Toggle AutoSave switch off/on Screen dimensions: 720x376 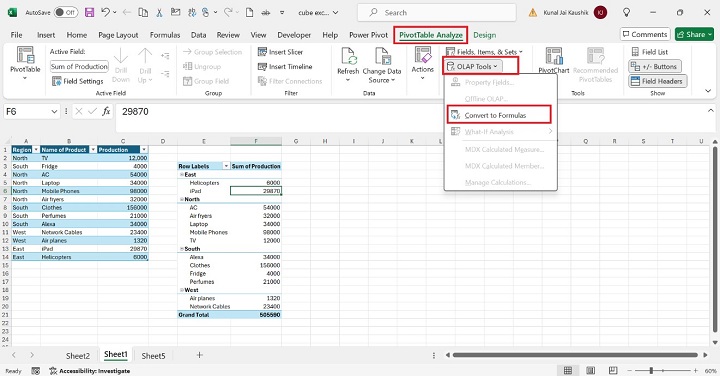66,12
